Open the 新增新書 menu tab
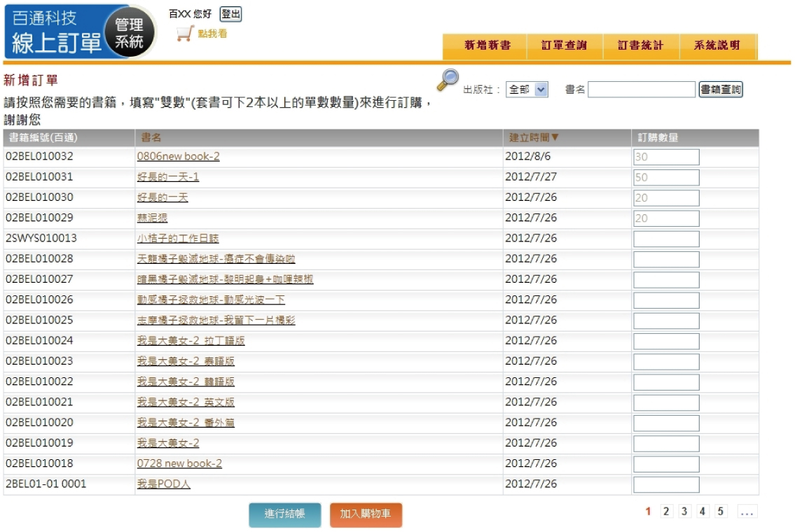The height and width of the screenshot is (532, 795). tap(488, 46)
